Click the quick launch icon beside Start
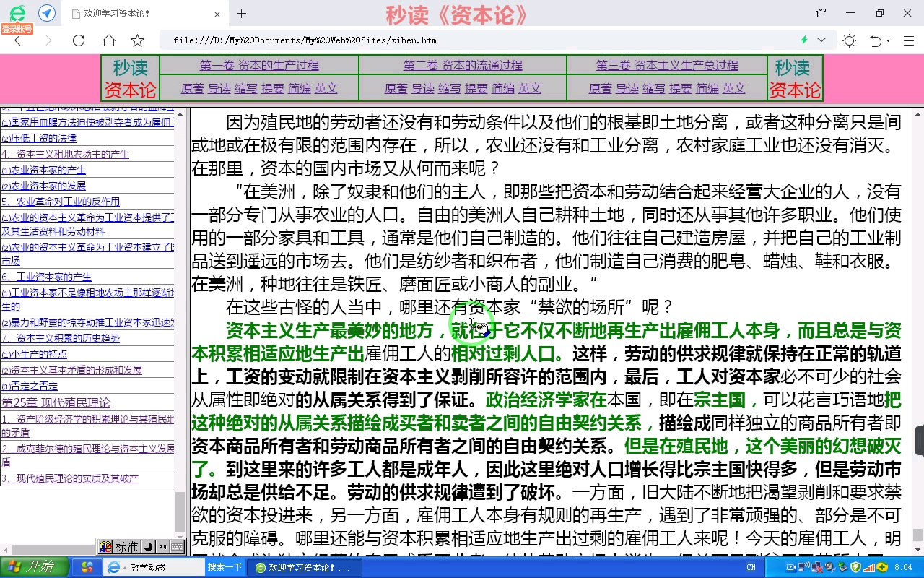 [x=87, y=568]
